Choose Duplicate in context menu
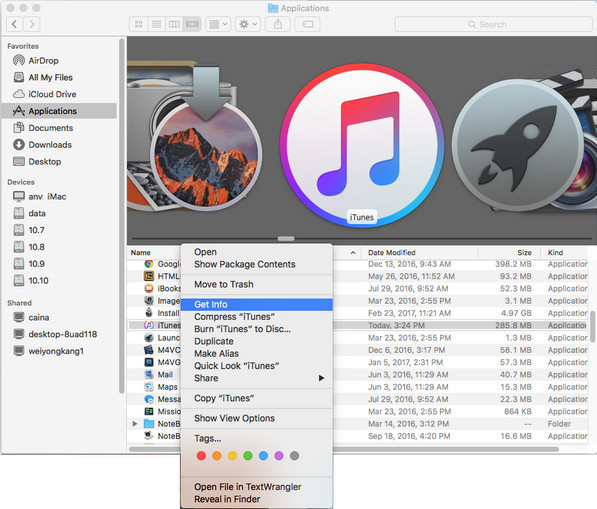The image size is (597, 509). pos(257,341)
